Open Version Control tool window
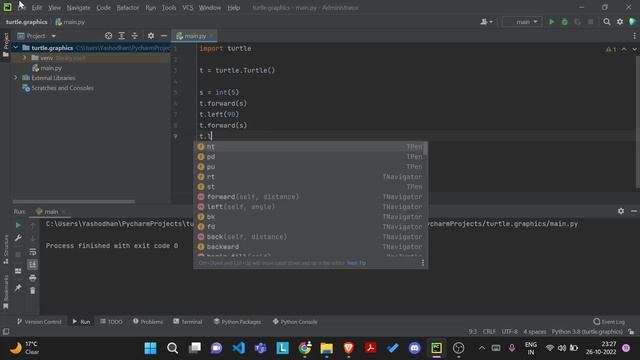 39,322
